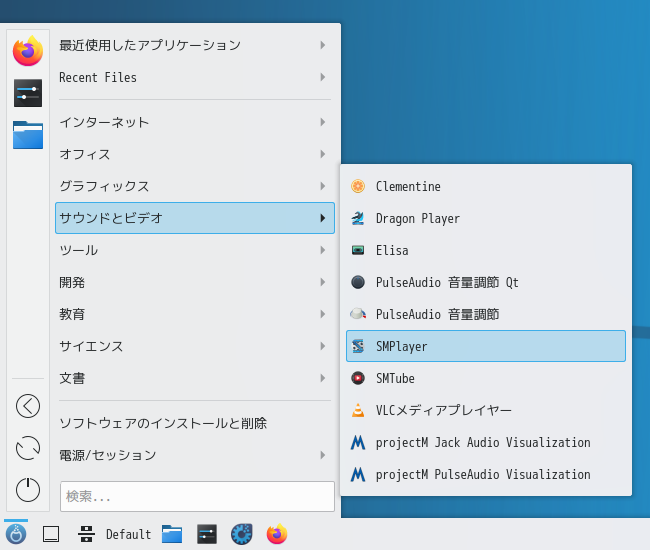Expand the Recent Files submenu arrow
The height and width of the screenshot is (550, 650).
click(x=323, y=77)
